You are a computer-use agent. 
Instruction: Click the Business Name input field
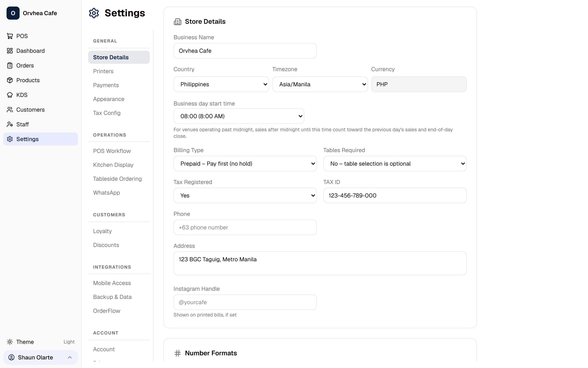pos(245,51)
